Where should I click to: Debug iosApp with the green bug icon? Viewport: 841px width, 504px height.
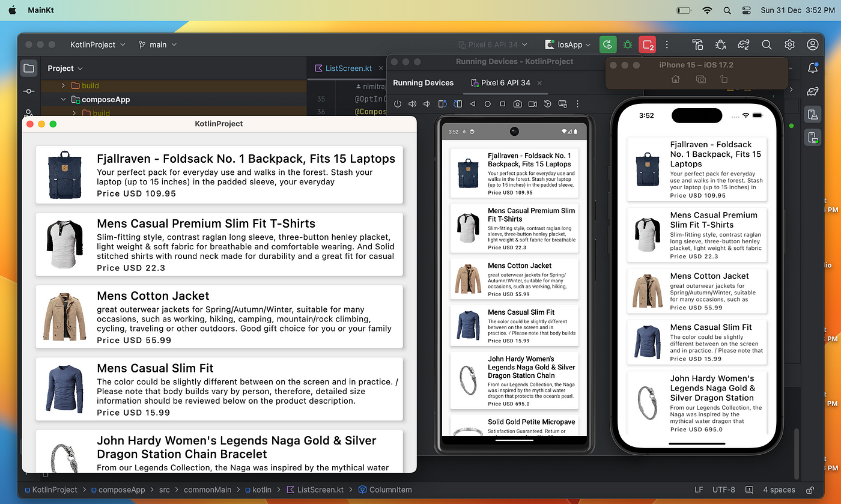(x=628, y=44)
